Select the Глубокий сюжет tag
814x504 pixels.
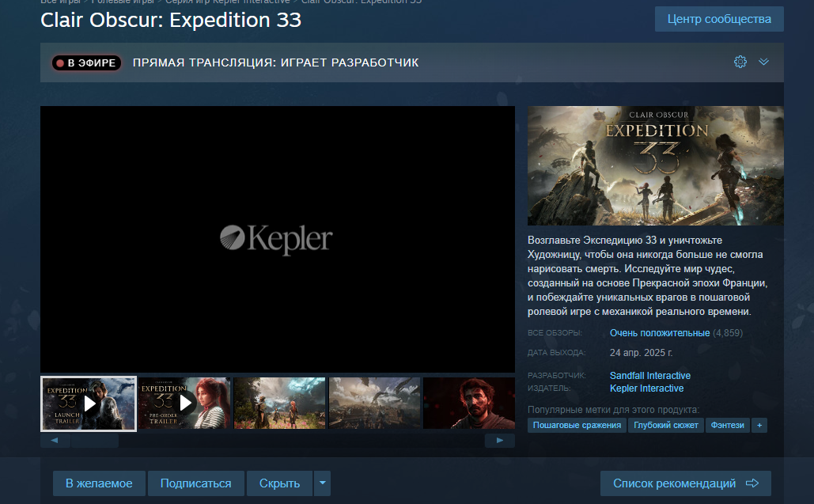coord(665,425)
